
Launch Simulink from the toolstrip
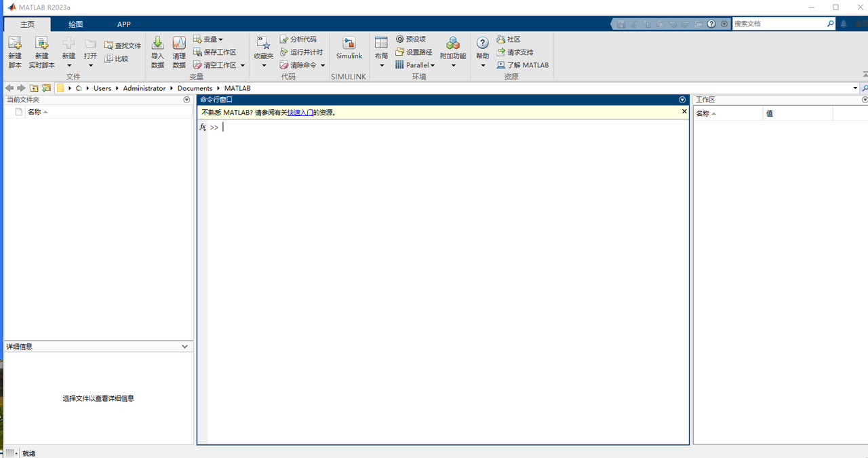point(349,47)
